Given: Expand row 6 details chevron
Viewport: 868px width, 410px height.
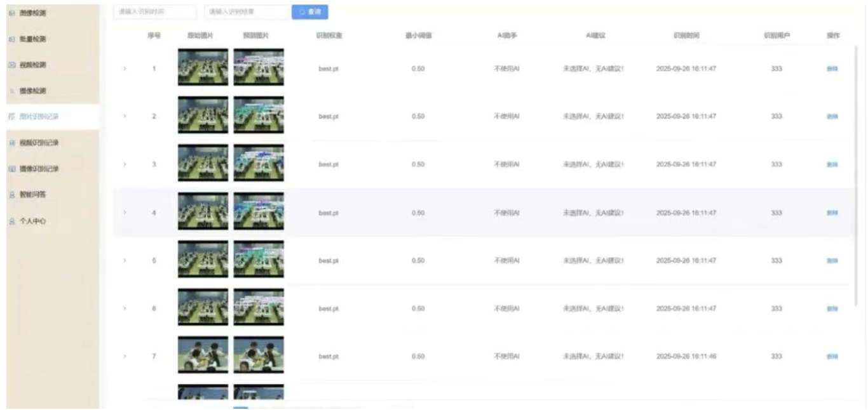Looking at the screenshot, I should coord(125,308).
